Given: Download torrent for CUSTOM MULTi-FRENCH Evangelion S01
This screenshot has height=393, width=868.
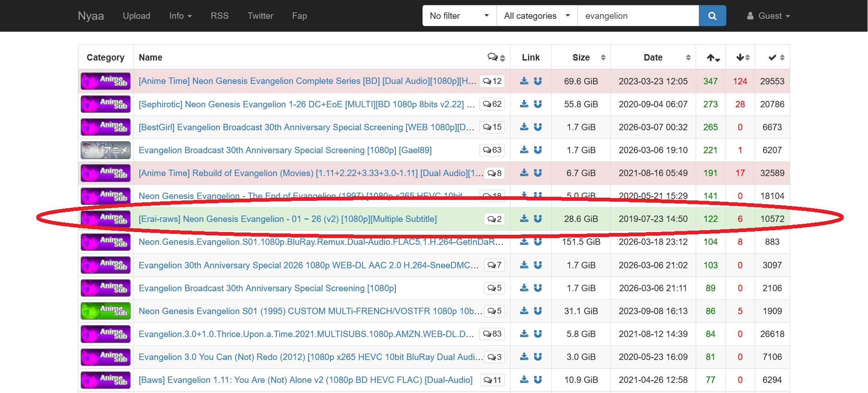Looking at the screenshot, I should pos(524,311).
